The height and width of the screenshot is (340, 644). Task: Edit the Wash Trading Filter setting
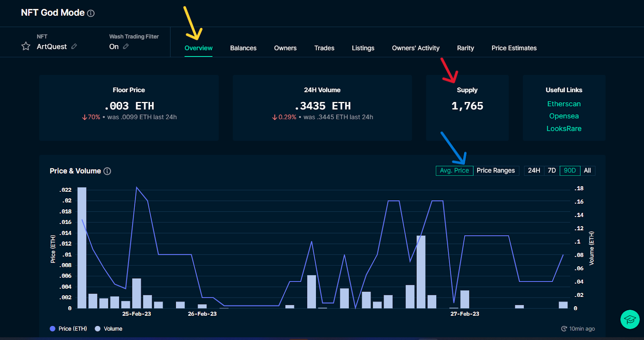click(x=126, y=46)
